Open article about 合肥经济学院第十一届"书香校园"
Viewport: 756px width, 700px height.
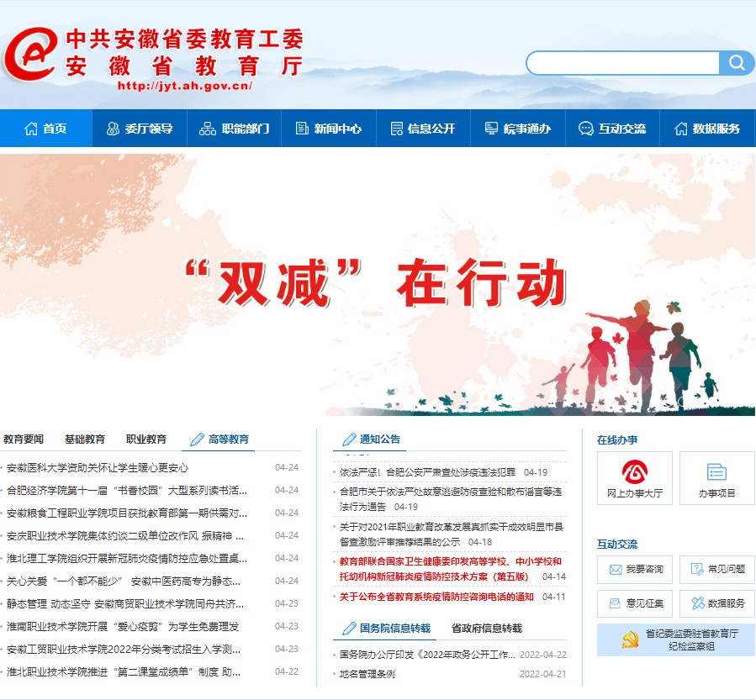(x=127, y=491)
